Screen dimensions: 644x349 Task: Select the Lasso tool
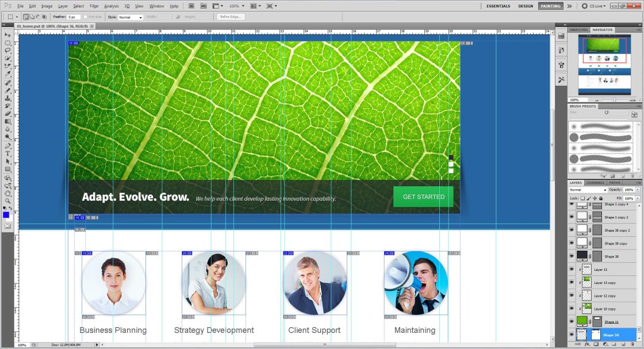[8, 50]
